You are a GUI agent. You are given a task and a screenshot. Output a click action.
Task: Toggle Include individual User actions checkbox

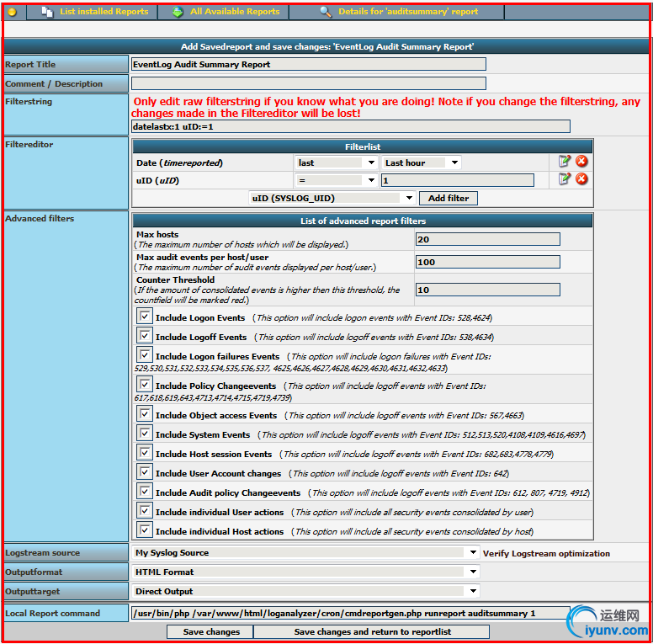[145, 510]
